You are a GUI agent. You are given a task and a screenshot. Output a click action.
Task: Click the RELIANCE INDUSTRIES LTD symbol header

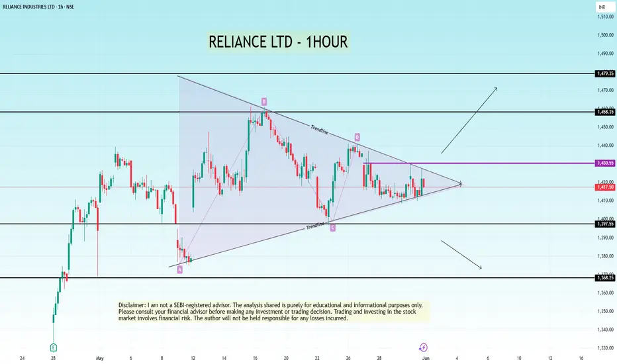(38, 7)
